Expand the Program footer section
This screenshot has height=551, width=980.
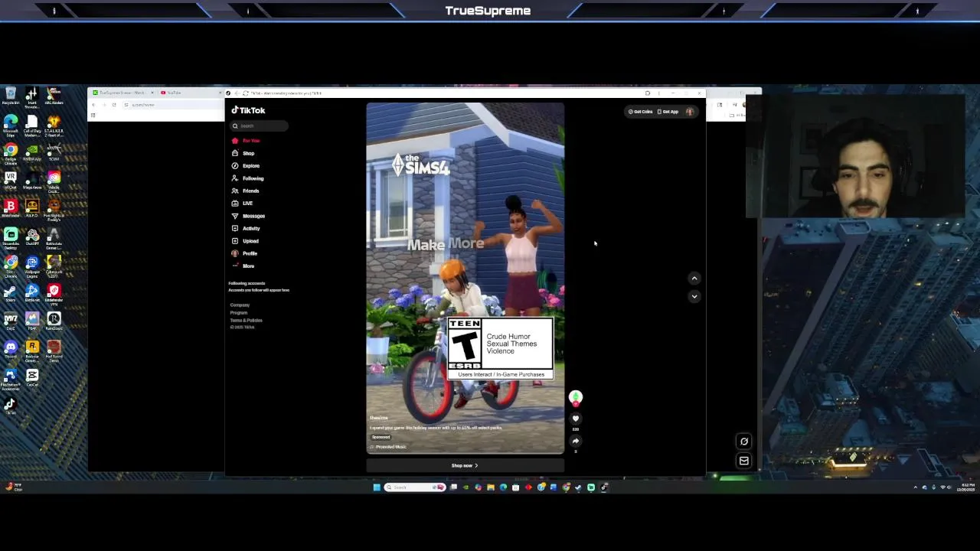tap(239, 313)
